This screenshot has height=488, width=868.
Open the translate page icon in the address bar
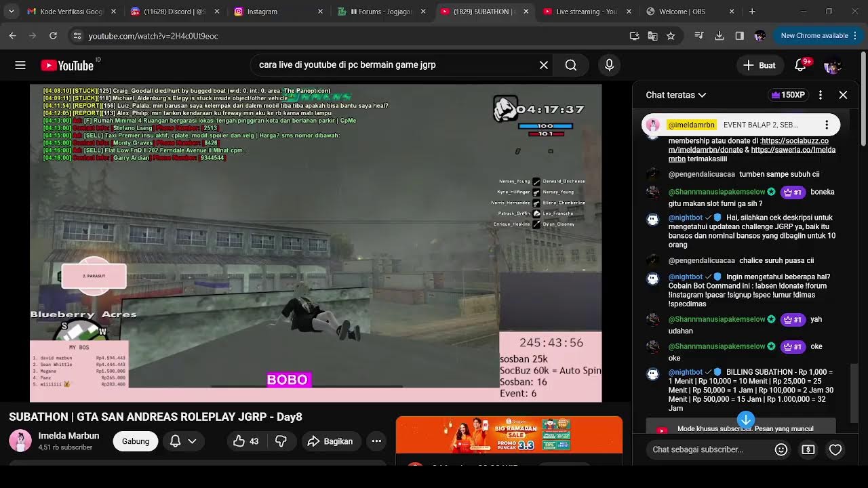652,36
